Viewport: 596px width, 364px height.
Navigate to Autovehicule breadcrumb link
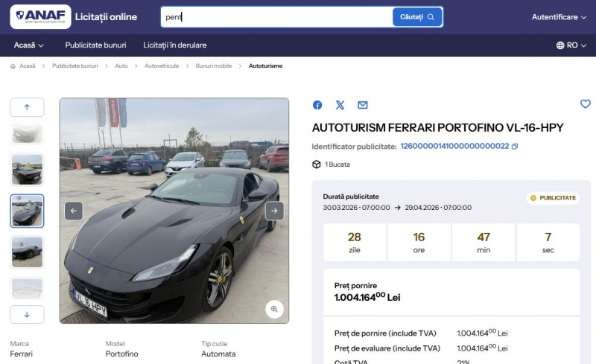pos(162,66)
